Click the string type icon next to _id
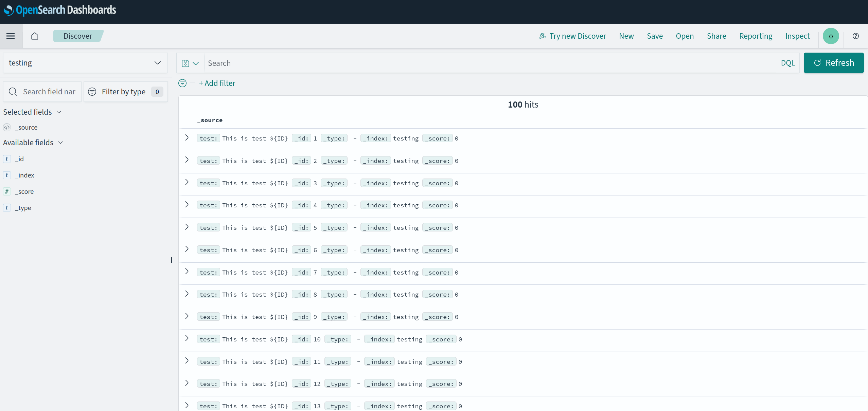868x411 pixels. tap(7, 158)
